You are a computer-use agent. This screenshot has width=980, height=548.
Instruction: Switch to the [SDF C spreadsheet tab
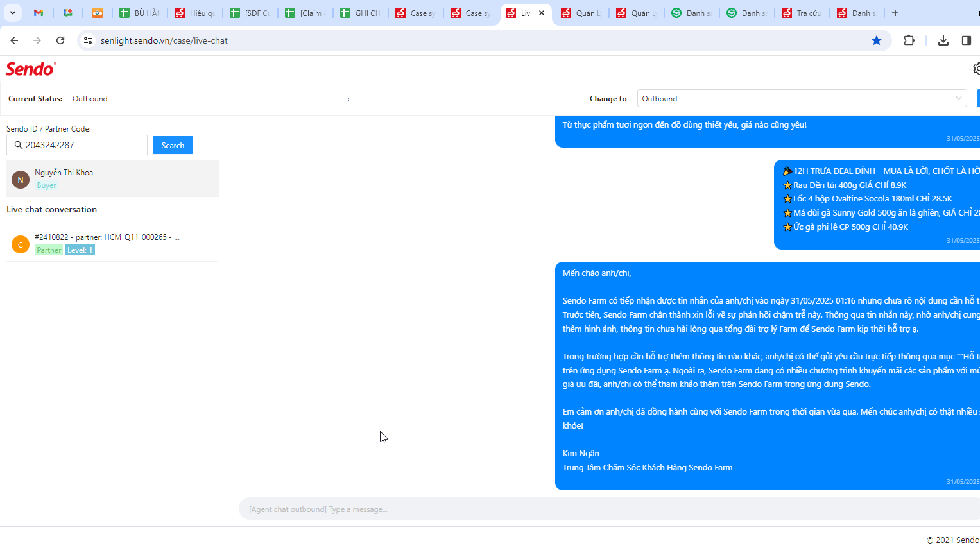250,13
